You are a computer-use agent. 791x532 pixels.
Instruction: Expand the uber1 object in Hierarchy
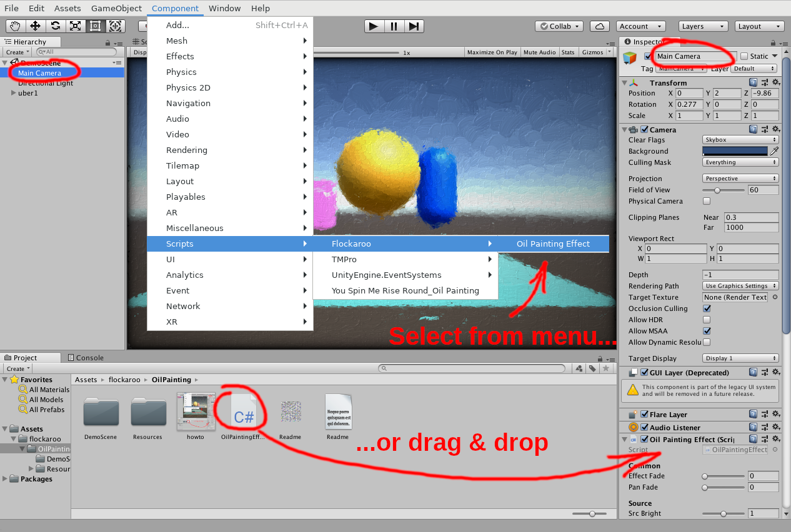pyautogui.click(x=14, y=93)
